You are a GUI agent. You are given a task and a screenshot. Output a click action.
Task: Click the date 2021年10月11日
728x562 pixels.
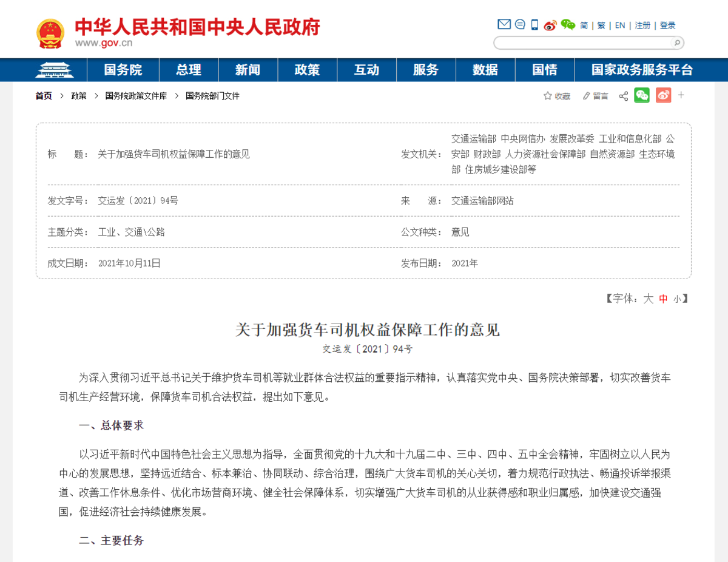129,263
